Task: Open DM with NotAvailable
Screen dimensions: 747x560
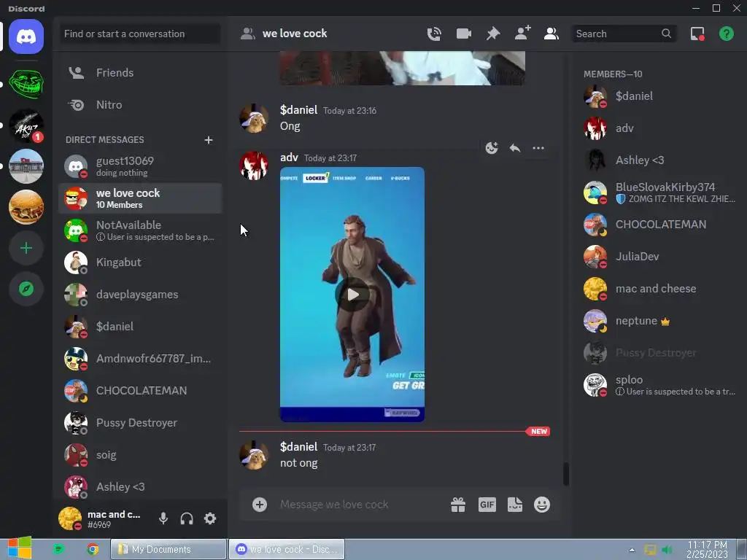Action: [140, 230]
